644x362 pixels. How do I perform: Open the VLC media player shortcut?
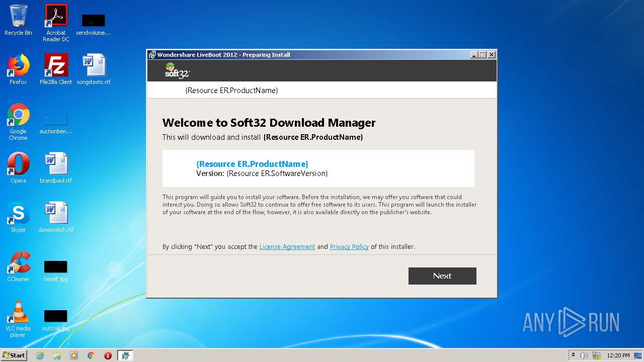point(18,319)
